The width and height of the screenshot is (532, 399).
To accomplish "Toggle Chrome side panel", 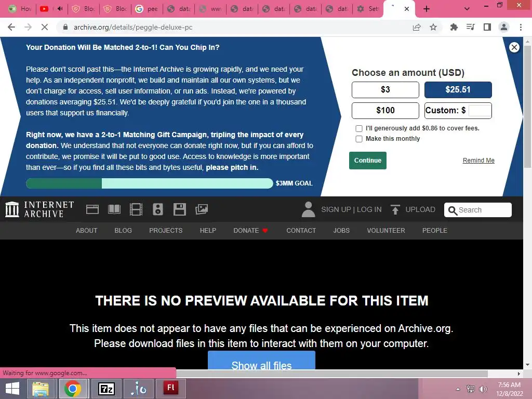I will 487,27.
